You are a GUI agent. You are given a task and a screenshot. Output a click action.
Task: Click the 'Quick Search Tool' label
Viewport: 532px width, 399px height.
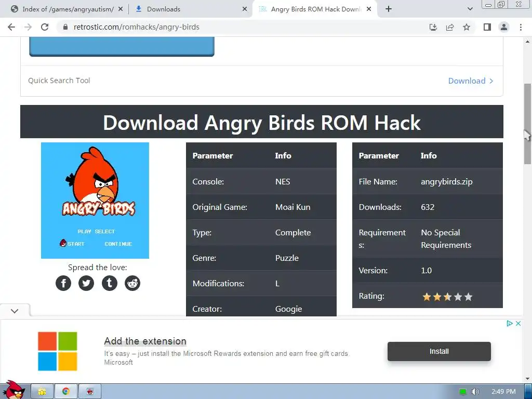click(59, 81)
